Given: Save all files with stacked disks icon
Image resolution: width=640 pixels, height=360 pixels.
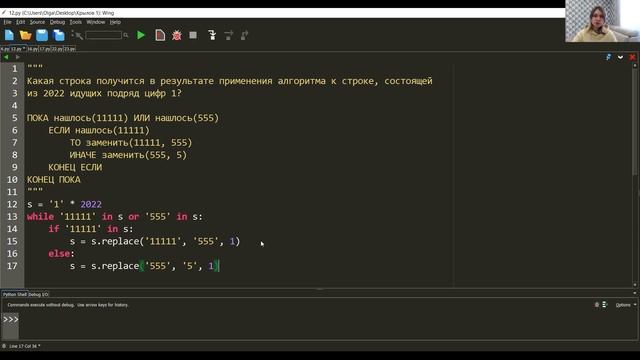Looking at the screenshot, I should tap(59, 35).
